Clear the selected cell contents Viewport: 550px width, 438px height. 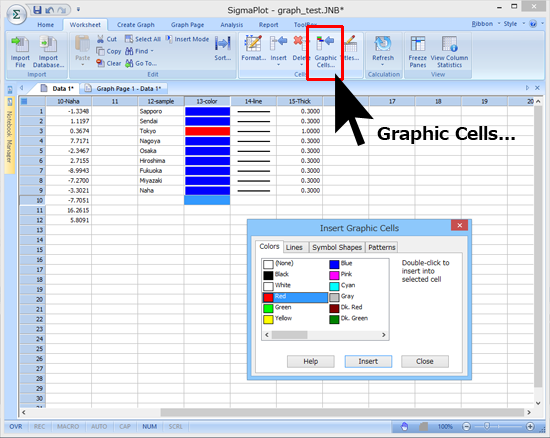(x=109, y=63)
